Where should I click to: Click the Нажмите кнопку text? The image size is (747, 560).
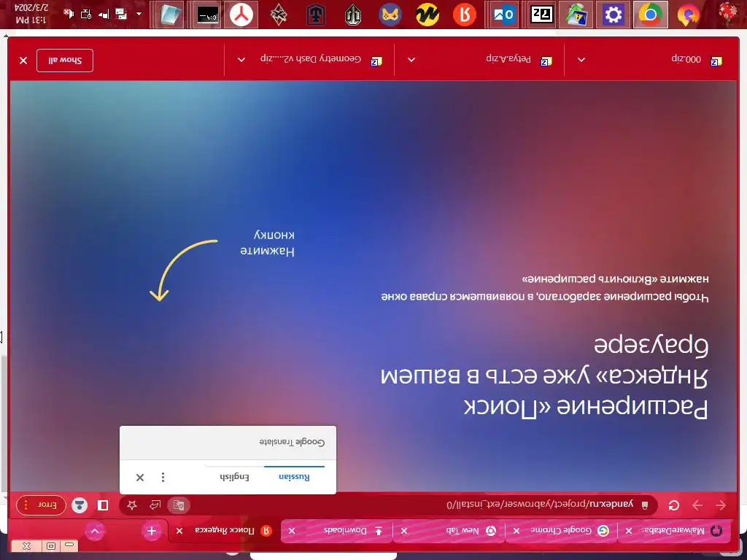267,243
